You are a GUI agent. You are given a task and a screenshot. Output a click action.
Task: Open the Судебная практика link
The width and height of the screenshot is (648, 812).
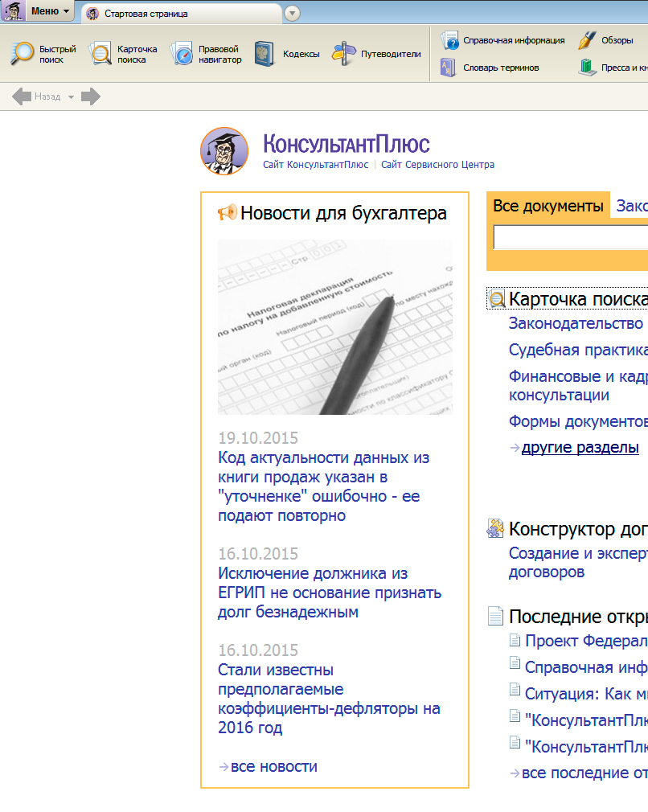tap(578, 350)
